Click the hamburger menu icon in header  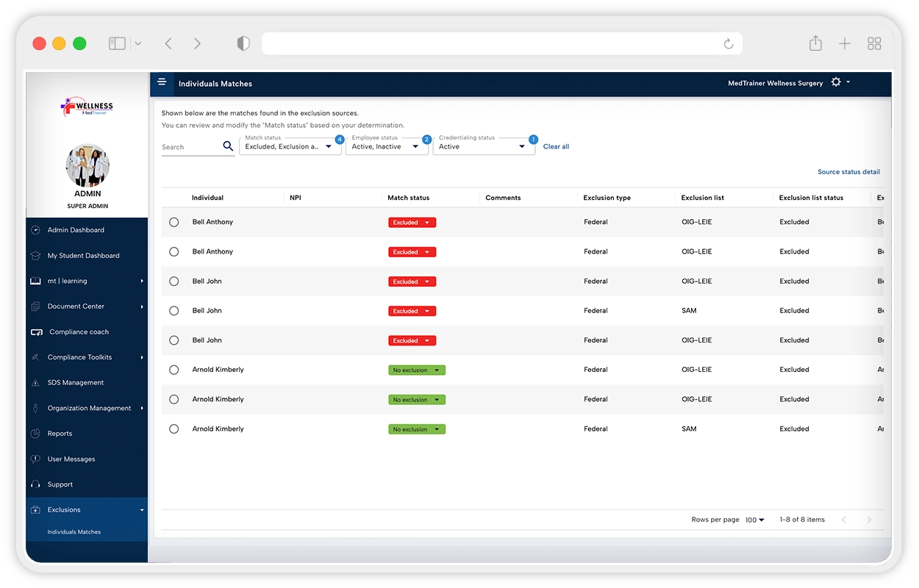[x=162, y=82]
